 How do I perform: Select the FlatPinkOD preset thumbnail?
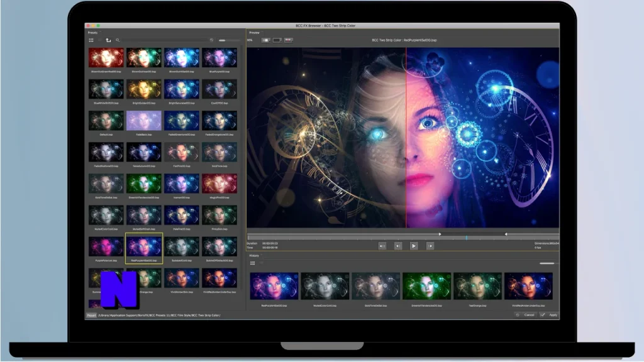coord(182,152)
